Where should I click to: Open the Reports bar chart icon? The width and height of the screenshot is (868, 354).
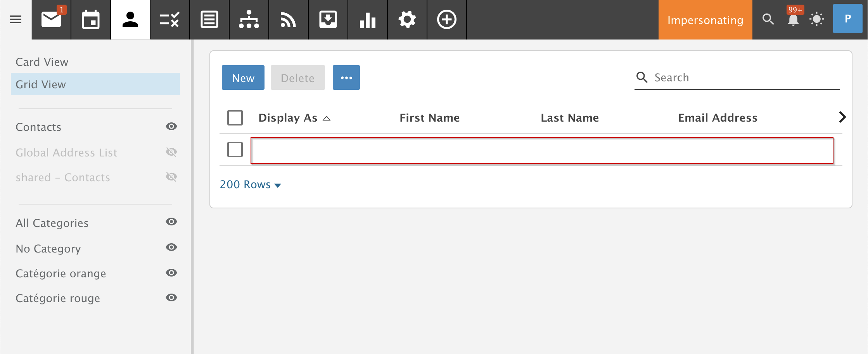point(367,19)
